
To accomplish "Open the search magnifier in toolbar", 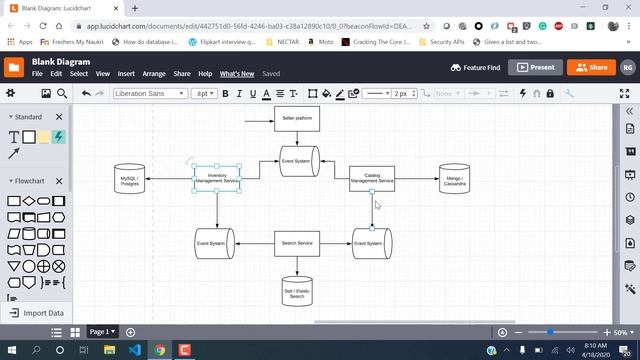I will tap(62, 93).
